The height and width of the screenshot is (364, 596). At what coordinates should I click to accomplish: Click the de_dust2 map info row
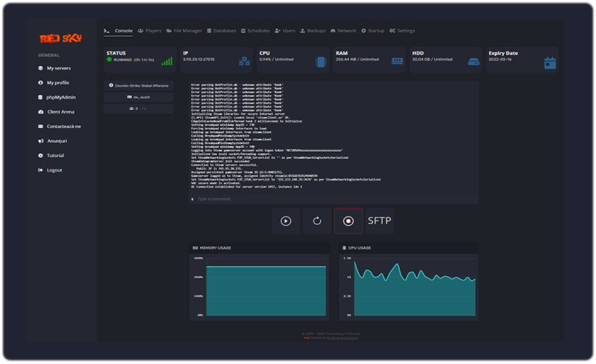point(139,97)
